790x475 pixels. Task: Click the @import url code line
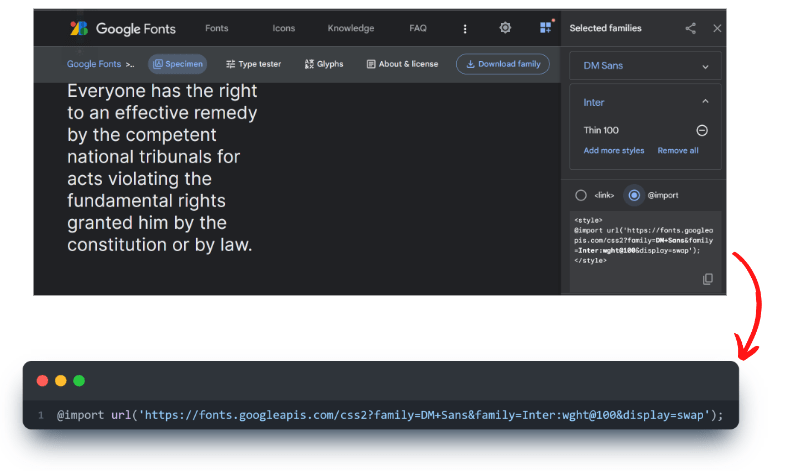tap(389, 415)
